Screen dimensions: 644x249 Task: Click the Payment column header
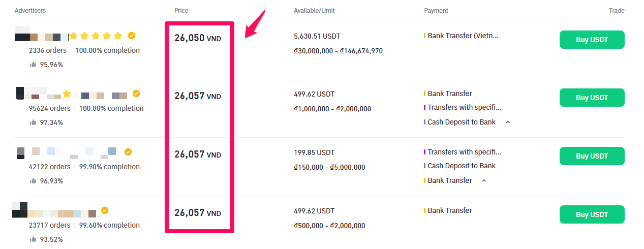(436, 11)
